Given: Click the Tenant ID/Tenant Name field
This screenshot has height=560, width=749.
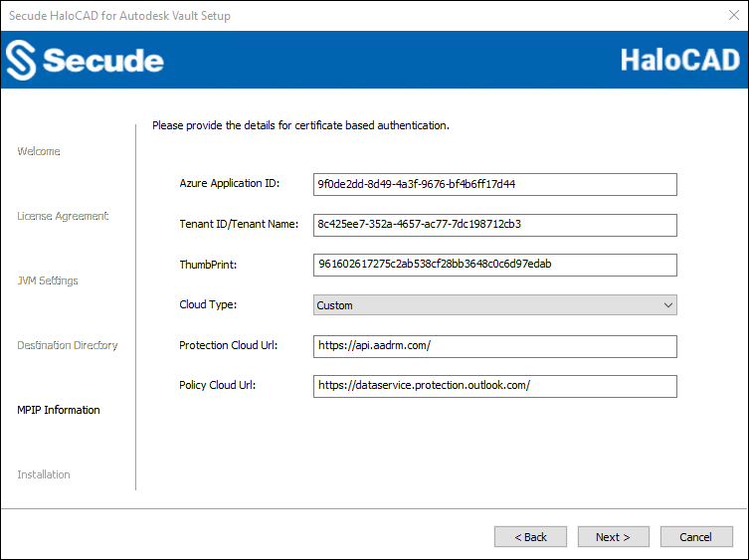Looking at the screenshot, I should [x=495, y=225].
